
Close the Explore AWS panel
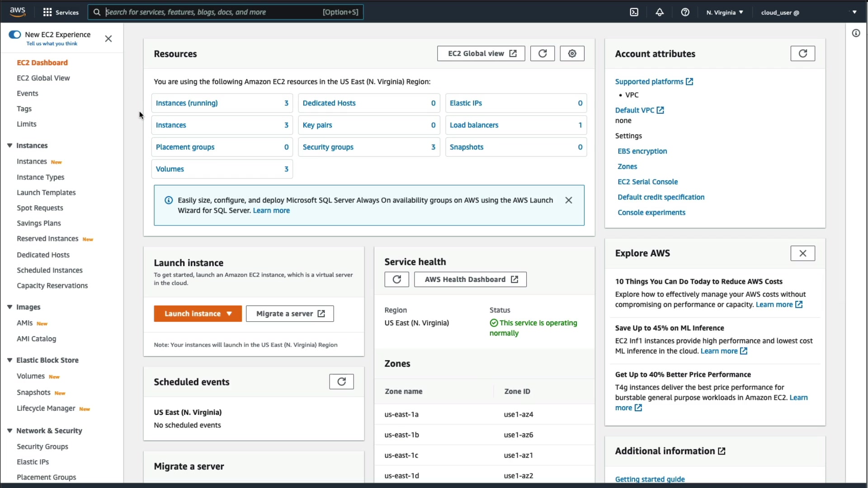[x=802, y=253]
